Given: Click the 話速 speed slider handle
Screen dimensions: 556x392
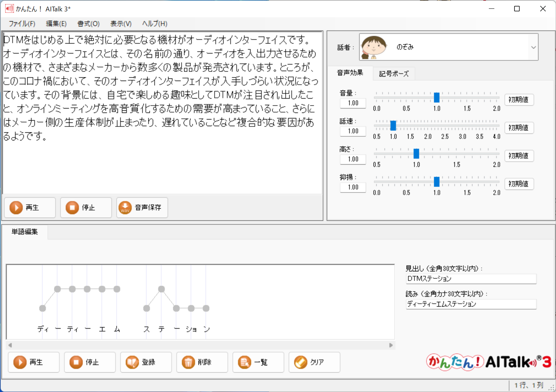Looking at the screenshot, I should [393, 125].
